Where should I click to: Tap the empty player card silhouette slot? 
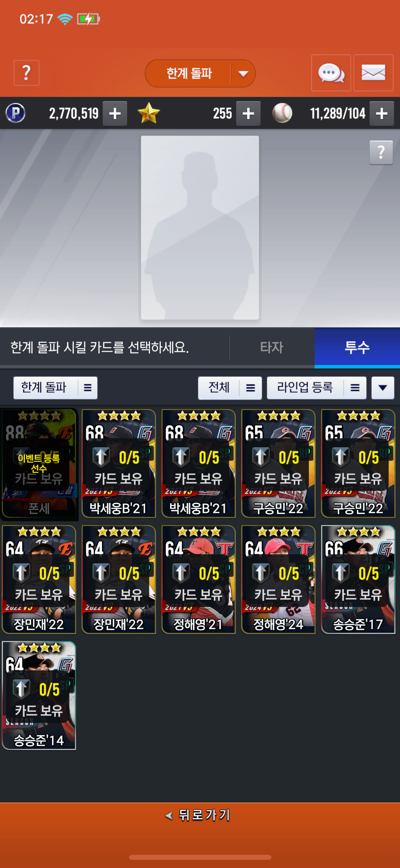[x=200, y=228]
